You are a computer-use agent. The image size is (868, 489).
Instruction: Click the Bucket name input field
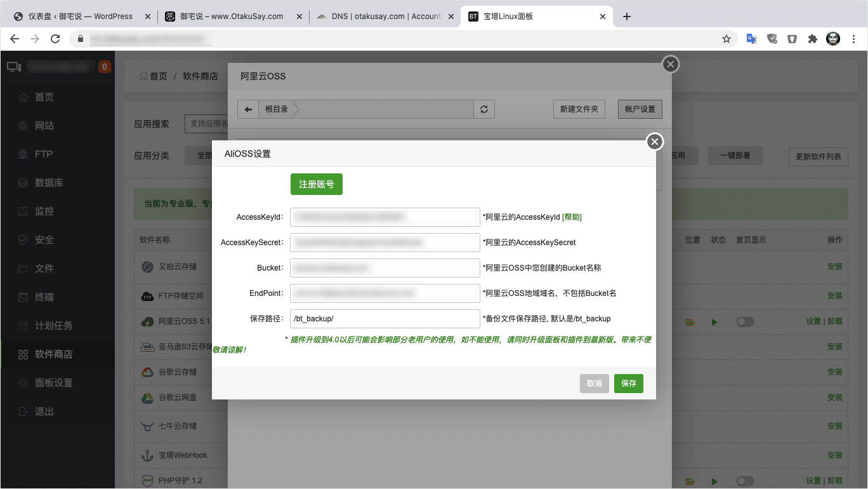[385, 268]
